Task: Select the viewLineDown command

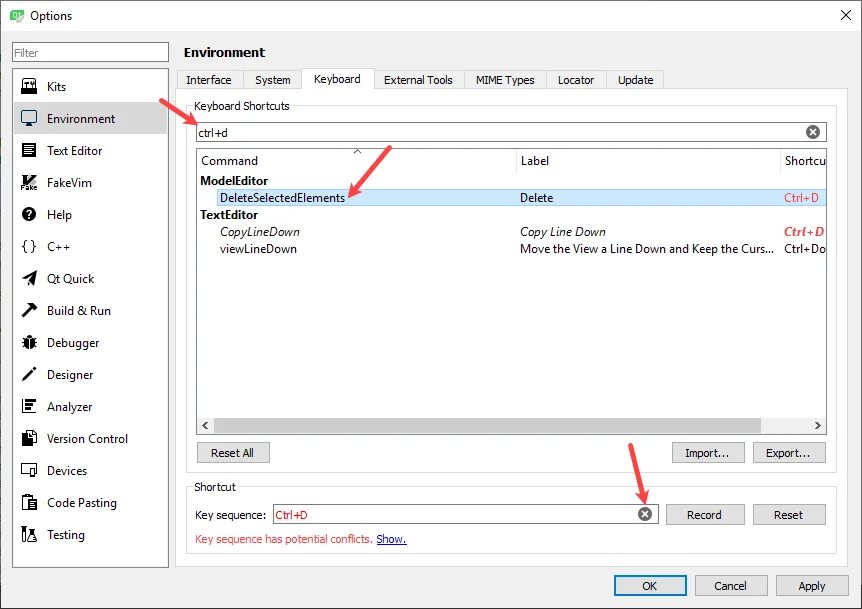Action: pyautogui.click(x=258, y=248)
